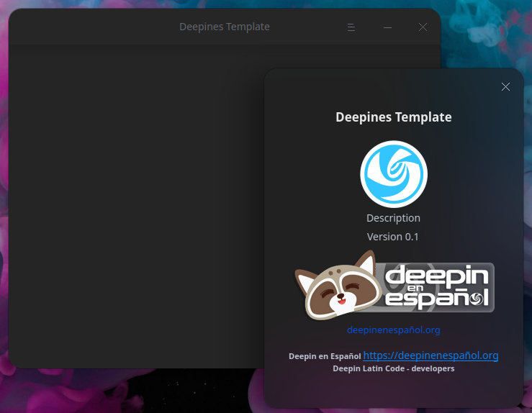Screen dimensions: 532x413
Task: Click the Deepin en Español raccoon banner
Action: click(394, 286)
